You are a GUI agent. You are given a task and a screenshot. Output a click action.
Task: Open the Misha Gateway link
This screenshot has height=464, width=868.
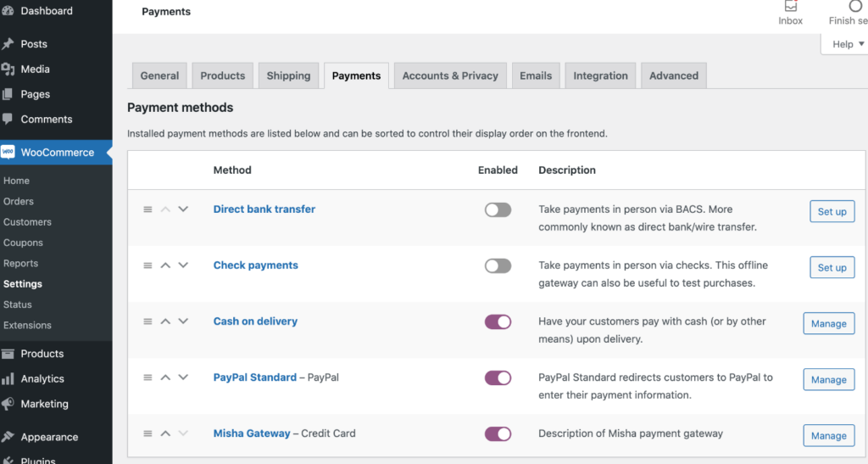(251, 433)
